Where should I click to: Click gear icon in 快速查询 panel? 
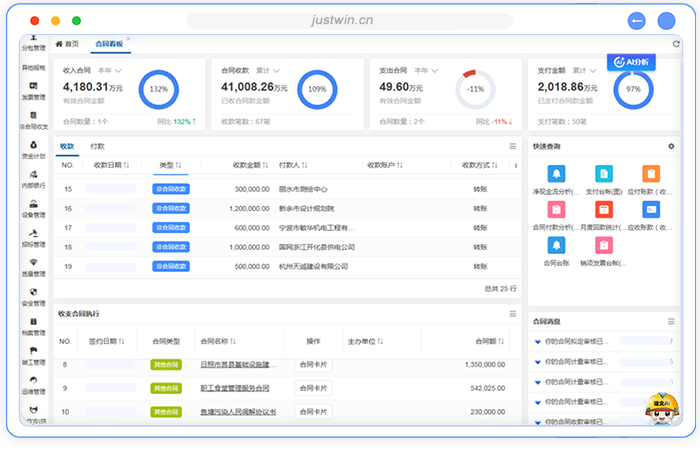coord(671,146)
